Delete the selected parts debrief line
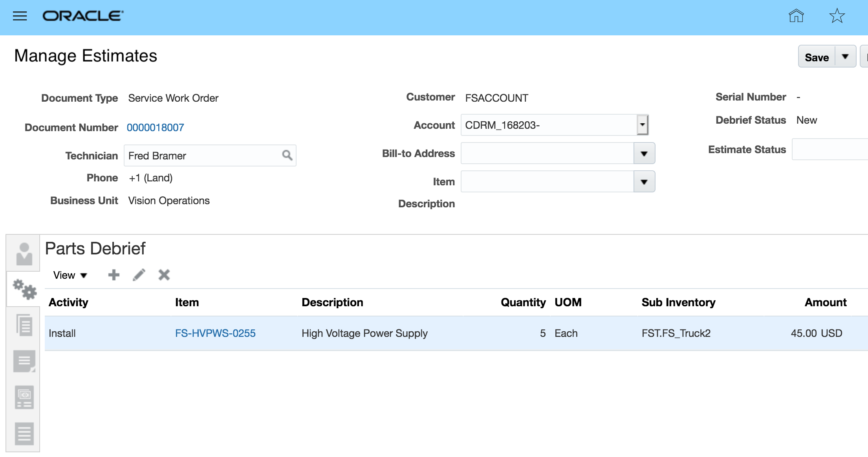 click(x=164, y=275)
